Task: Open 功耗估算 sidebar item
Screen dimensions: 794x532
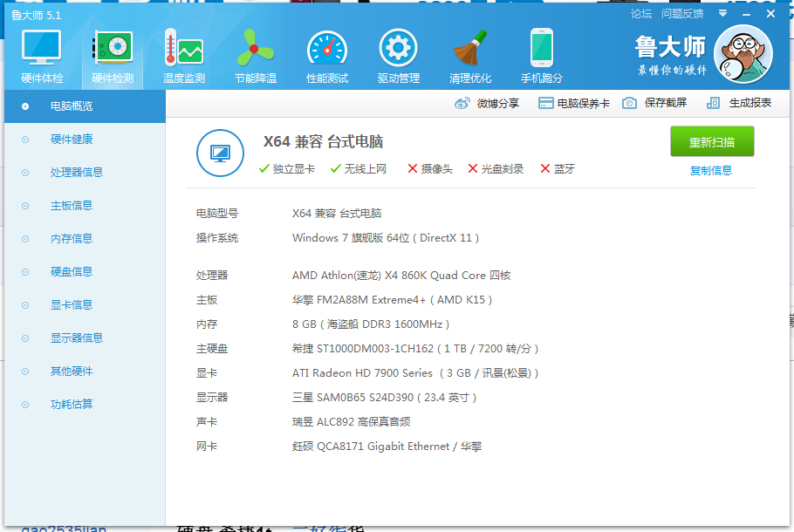Action: coord(72,405)
